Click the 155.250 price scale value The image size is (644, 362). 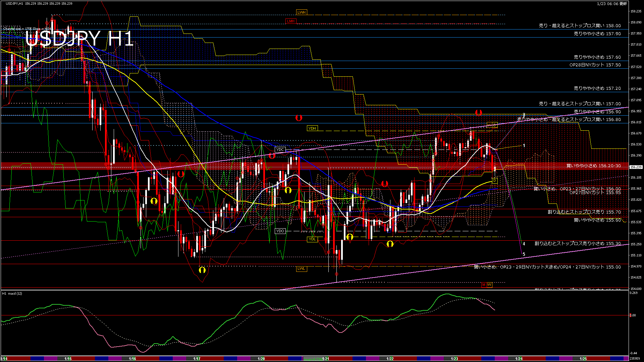click(636, 244)
